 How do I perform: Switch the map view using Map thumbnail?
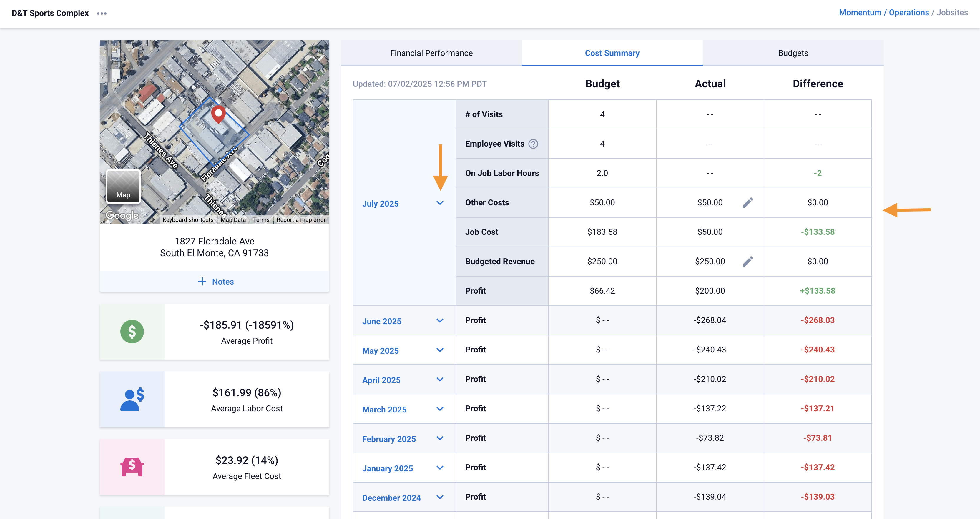123,186
